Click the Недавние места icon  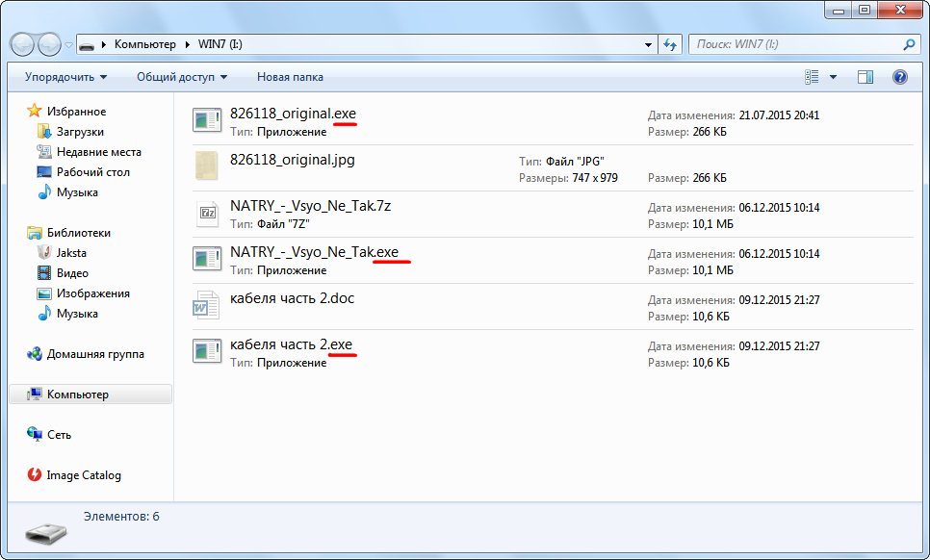pos(44,151)
